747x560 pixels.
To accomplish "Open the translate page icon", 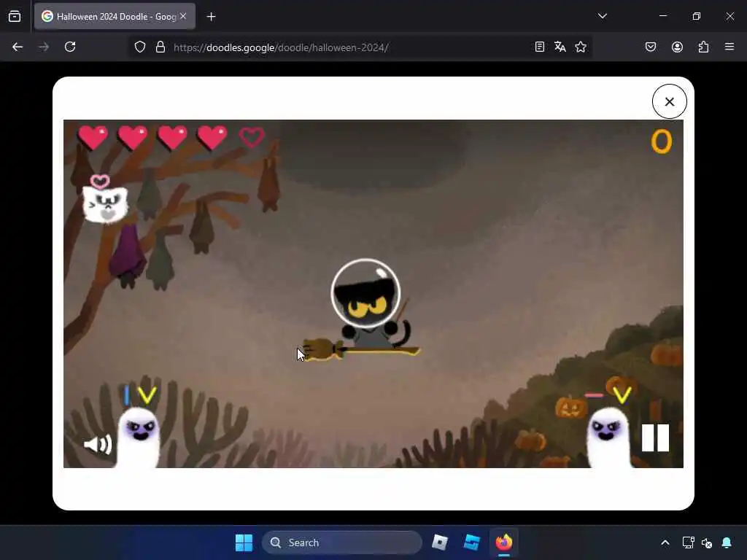I will pos(560,47).
